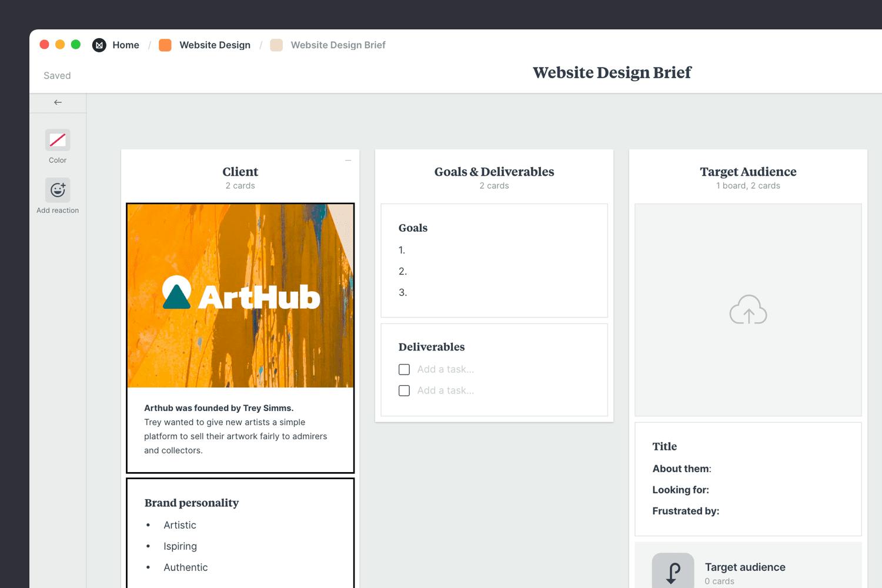Click the cloud upload icon in Target Audience
This screenshot has height=588, width=882.
click(x=748, y=310)
